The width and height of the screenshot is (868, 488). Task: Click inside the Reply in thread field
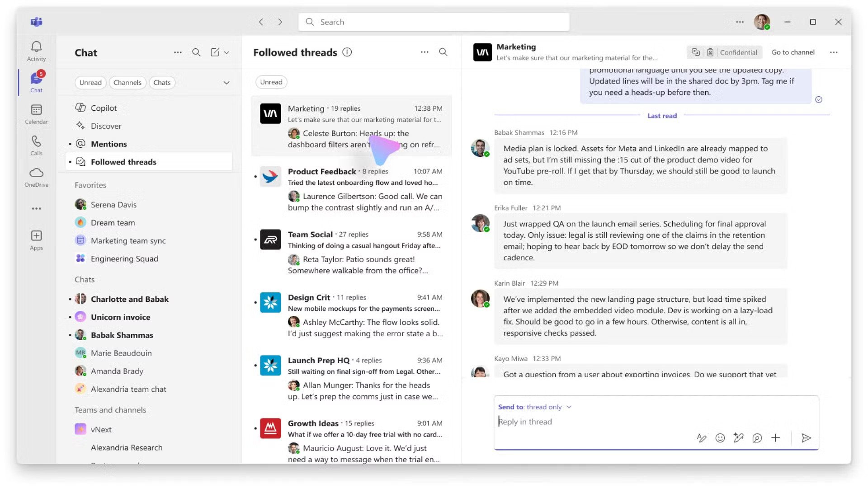tap(588, 422)
